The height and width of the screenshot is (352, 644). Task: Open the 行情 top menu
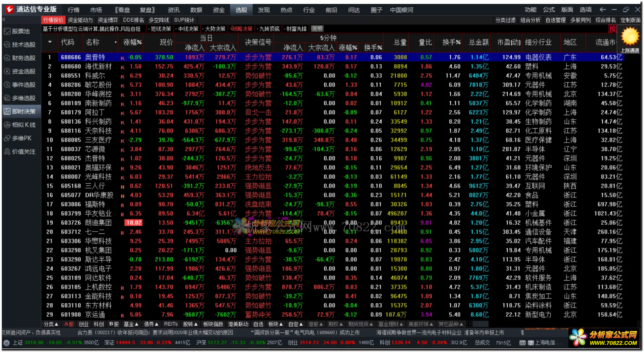(73, 10)
